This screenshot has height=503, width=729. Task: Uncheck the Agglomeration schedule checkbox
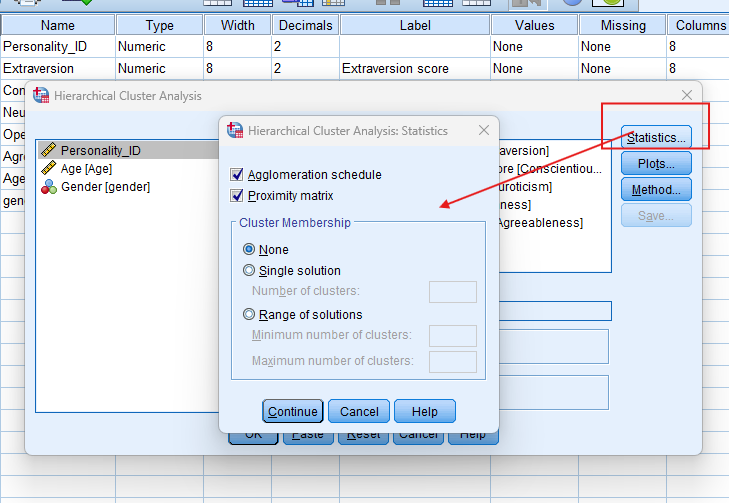(237, 175)
